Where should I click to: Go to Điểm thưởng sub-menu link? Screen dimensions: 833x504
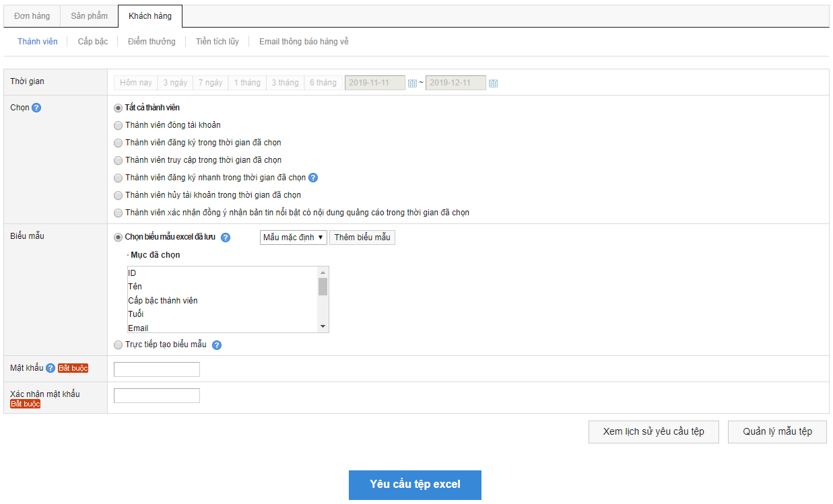[152, 42]
